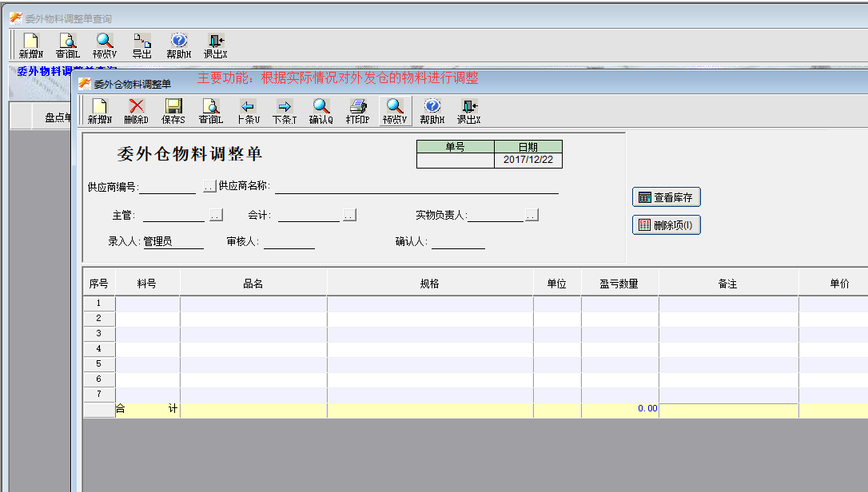Click the 盈亏数量 column header
This screenshot has height=492, width=868.
(619, 284)
